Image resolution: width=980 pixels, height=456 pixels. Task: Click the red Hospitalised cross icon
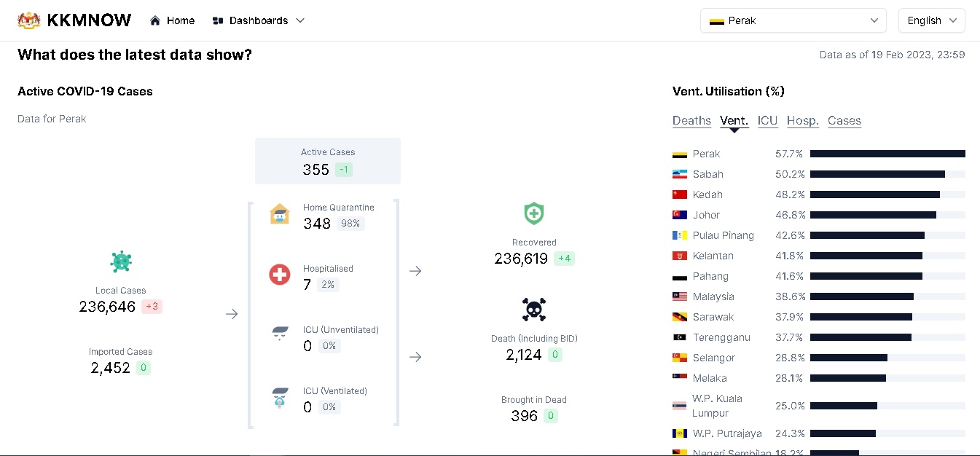(x=280, y=275)
